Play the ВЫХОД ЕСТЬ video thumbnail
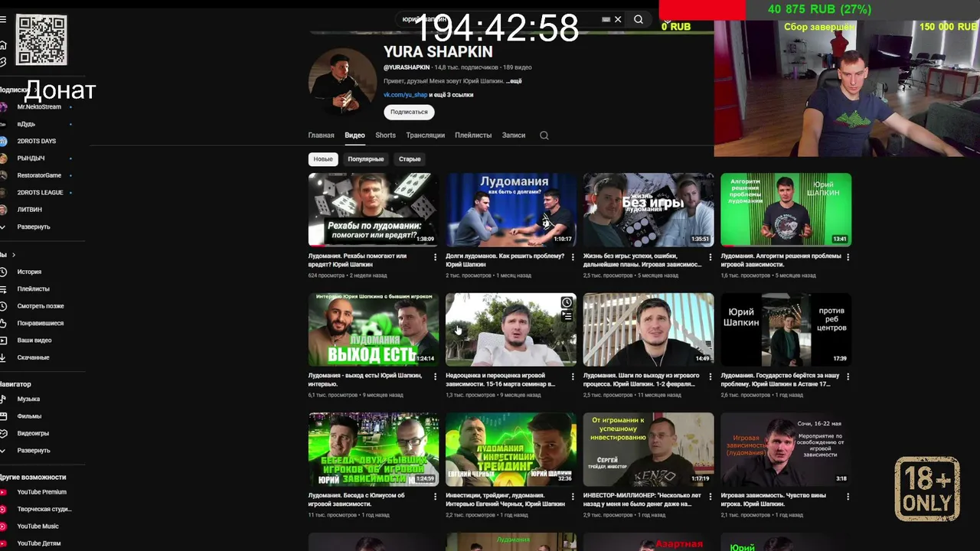This screenshot has width=980, height=551. [374, 329]
